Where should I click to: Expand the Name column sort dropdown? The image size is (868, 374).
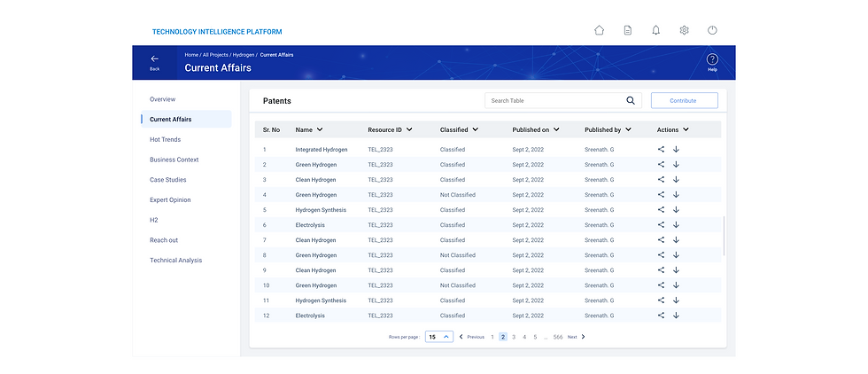320,130
